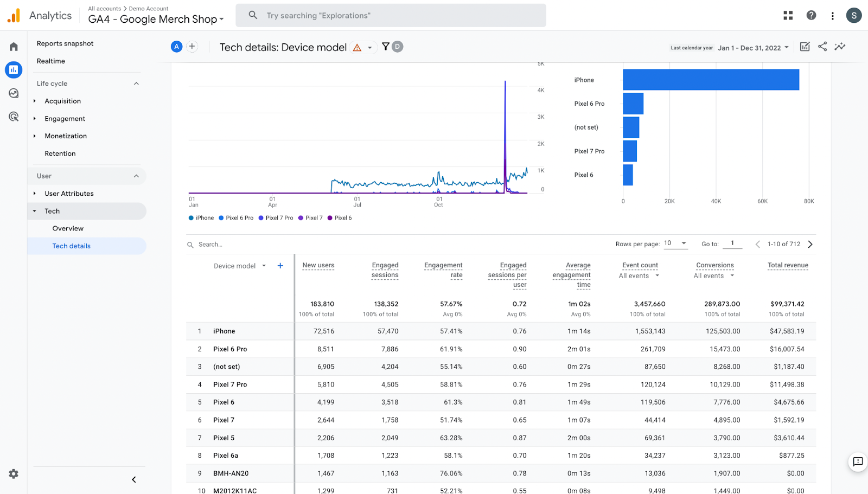
Task: Open Insights sparkline icon
Action: [x=840, y=47]
